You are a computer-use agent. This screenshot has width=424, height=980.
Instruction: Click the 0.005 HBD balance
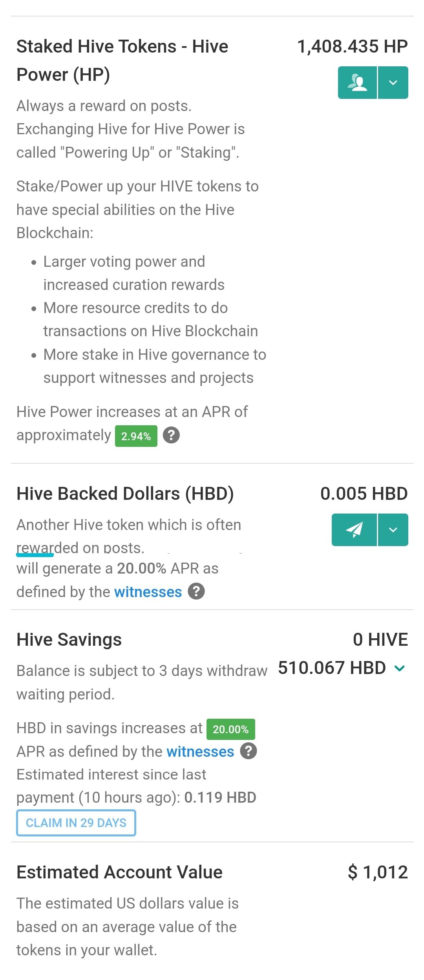[x=364, y=494]
